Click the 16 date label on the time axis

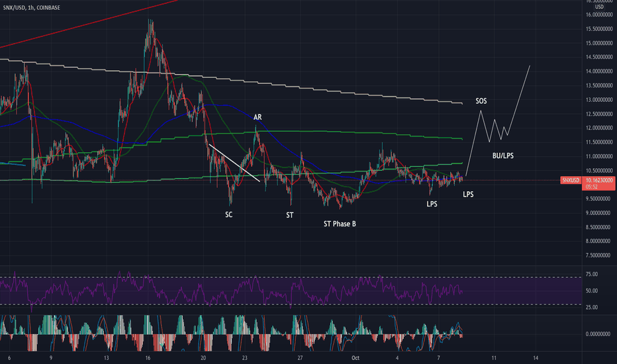pos(148,358)
